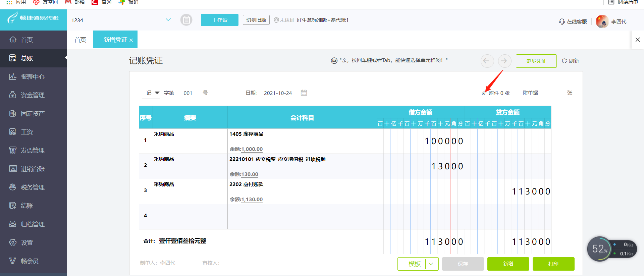Click the refresh 刷新 icon

pos(565,61)
